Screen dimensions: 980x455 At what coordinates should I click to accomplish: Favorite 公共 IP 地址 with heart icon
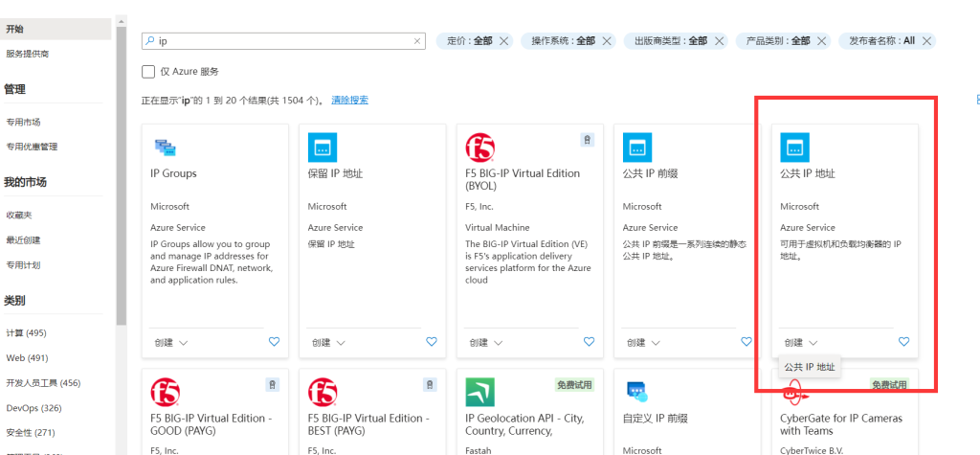(x=903, y=342)
